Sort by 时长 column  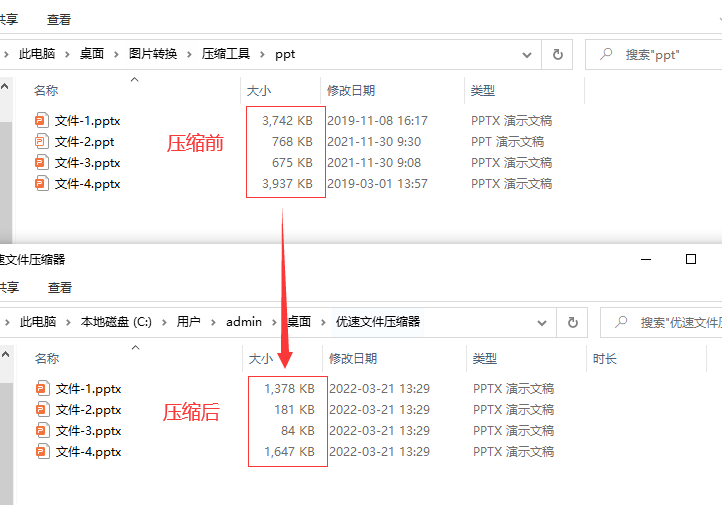pos(605,359)
